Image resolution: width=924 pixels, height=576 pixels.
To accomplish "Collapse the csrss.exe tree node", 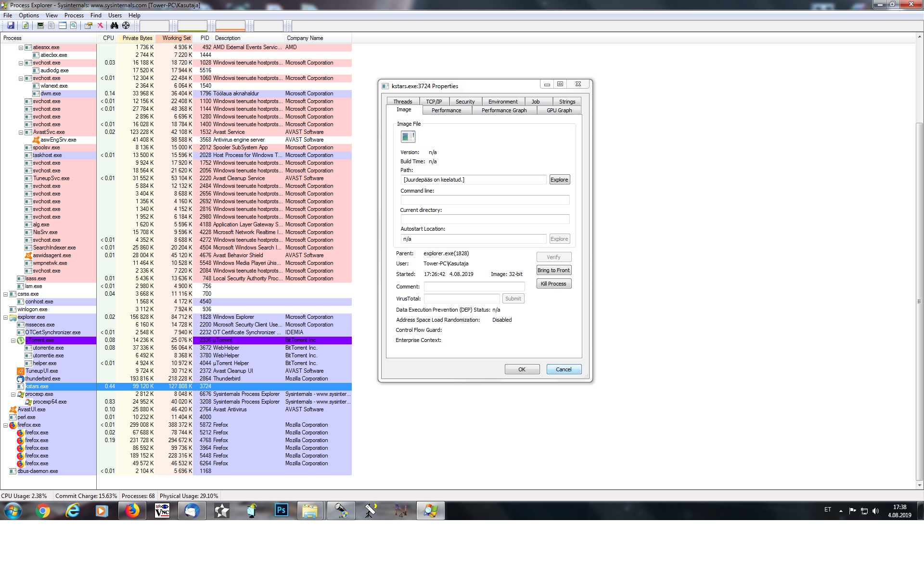I will click(6, 294).
